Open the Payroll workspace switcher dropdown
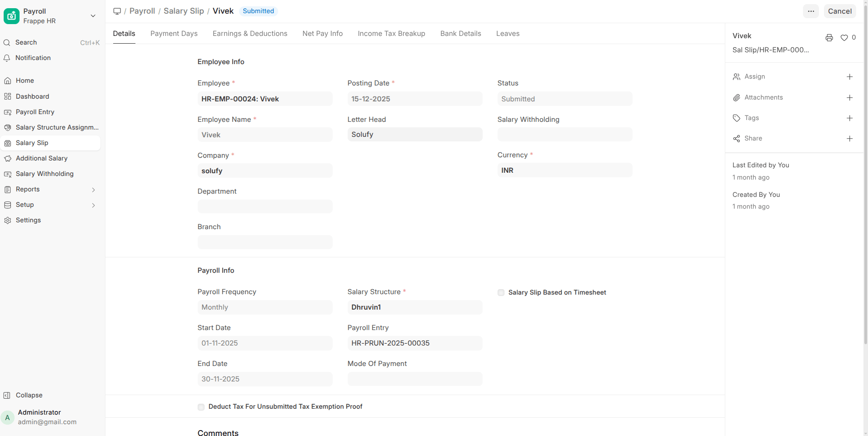868x436 pixels. coord(93,16)
